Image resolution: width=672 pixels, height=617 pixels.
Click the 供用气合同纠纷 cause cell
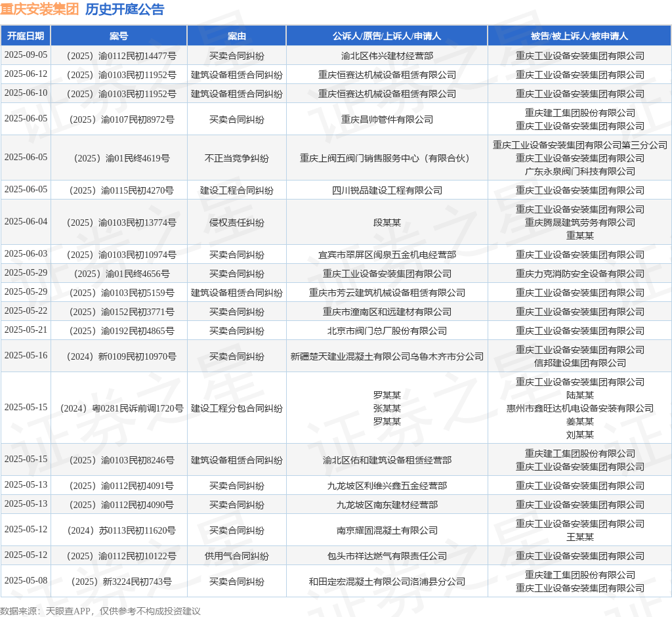pos(236,556)
